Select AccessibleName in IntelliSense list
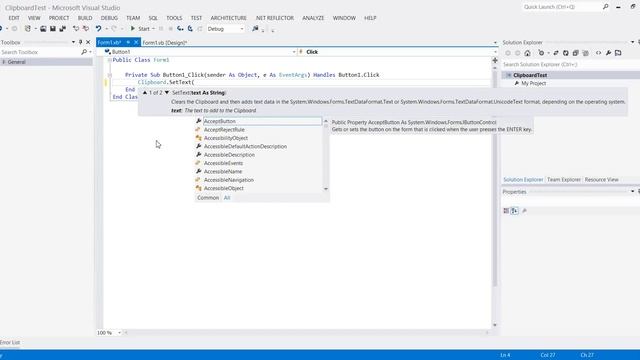640x360 pixels. tap(223, 171)
